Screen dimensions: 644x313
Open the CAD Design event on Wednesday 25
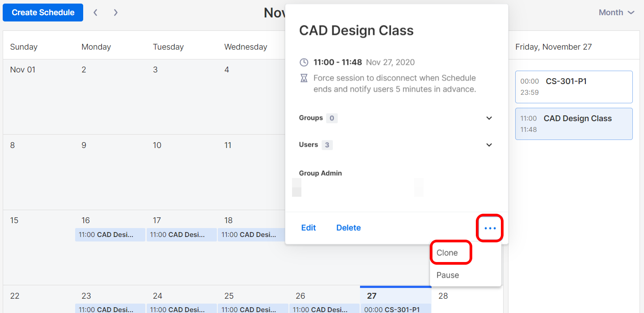(x=253, y=309)
